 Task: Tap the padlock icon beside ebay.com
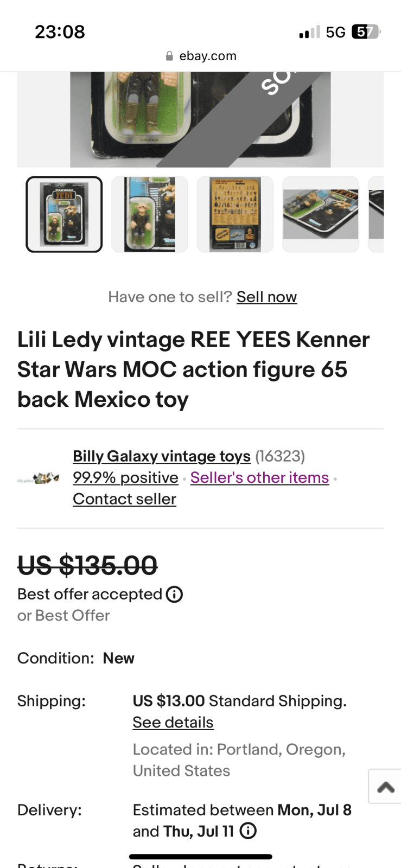click(169, 56)
